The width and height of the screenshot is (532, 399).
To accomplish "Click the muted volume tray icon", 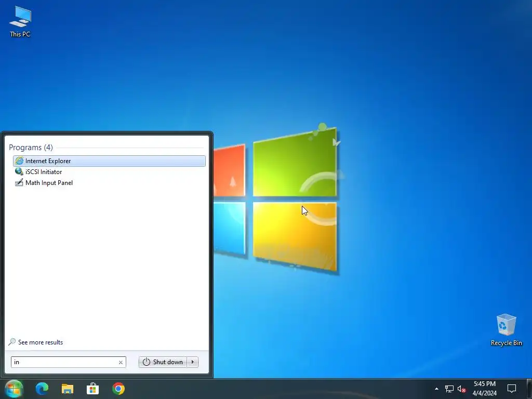I will (461, 389).
